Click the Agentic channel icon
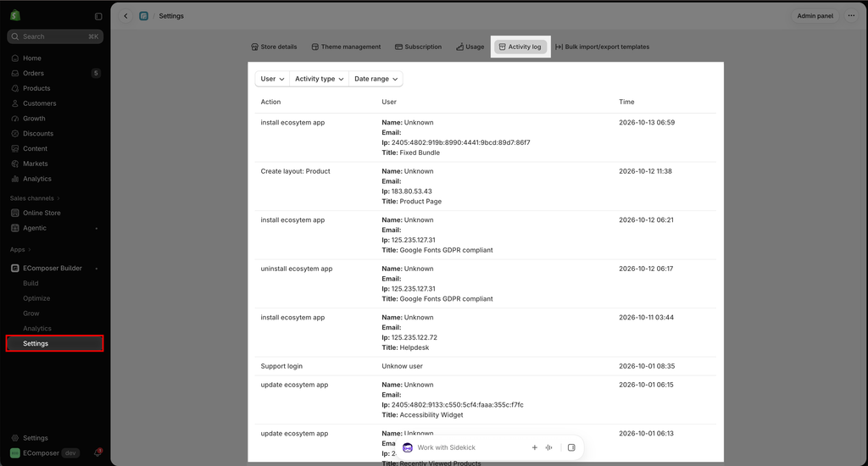868x466 pixels. [15, 228]
